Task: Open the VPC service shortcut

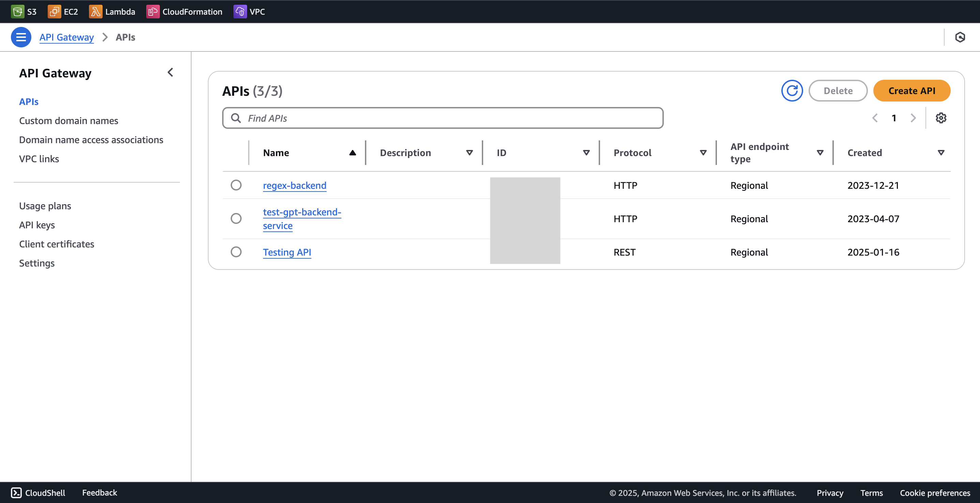Action: pyautogui.click(x=249, y=11)
